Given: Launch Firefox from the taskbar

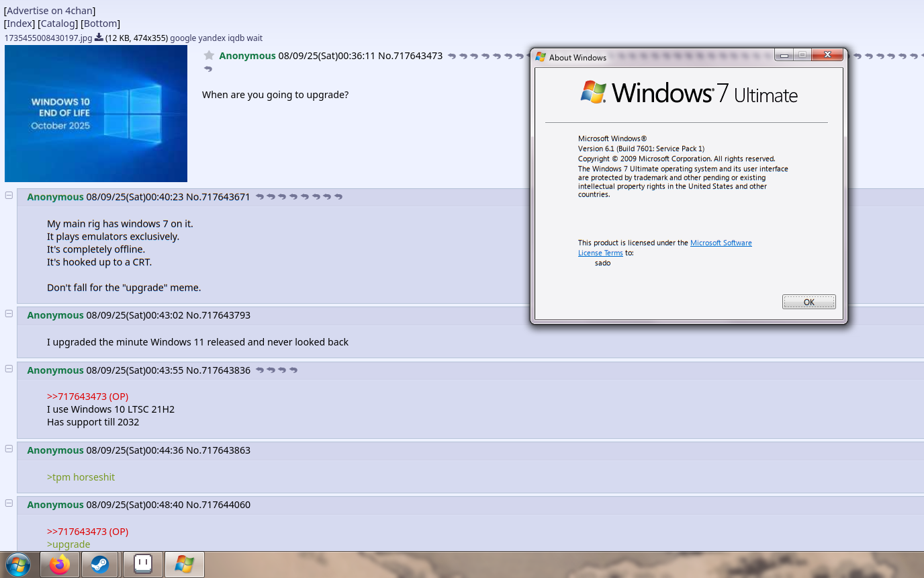Looking at the screenshot, I should coord(60,565).
